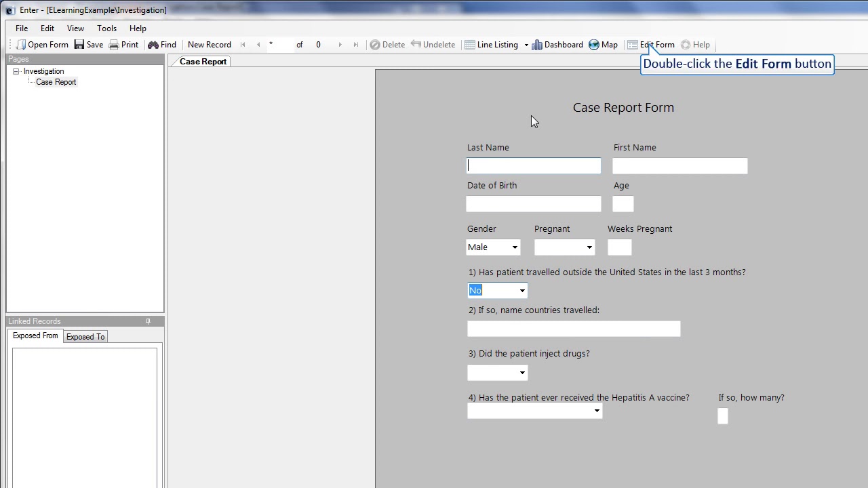Click the First Name input field
Viewport: 868px width, 488px height.
click(680, 166)
